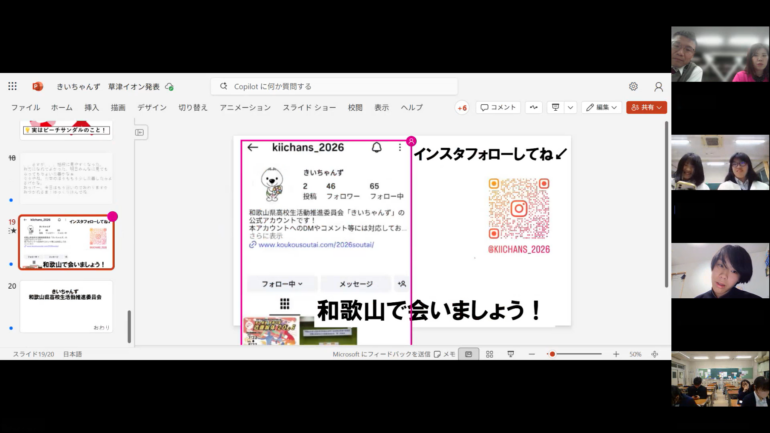Open the account profile icon
The height and width of the screenshot is (433, 770).
click(658, 87)
